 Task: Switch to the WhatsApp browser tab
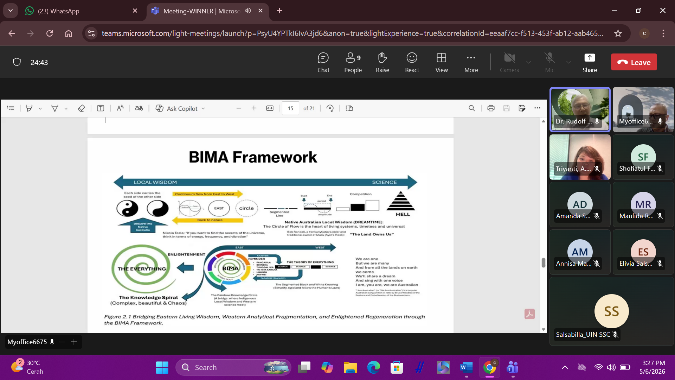80,11
